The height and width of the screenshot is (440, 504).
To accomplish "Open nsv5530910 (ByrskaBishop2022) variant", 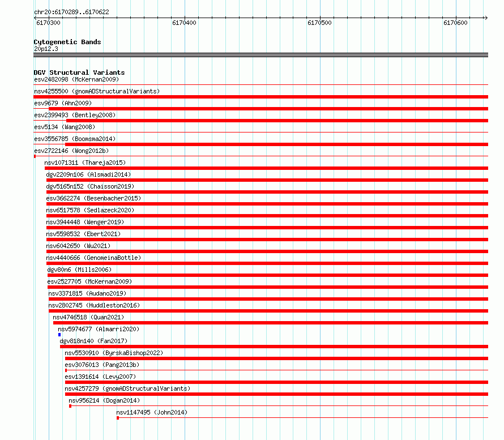I will [x=114, y=353].
